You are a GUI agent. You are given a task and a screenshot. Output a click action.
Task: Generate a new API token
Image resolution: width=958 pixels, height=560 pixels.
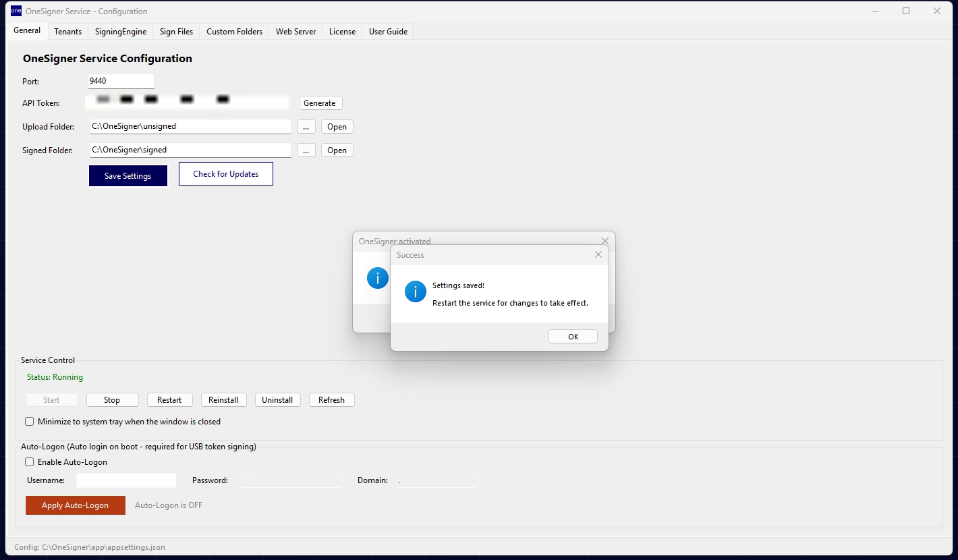[320, 103]
